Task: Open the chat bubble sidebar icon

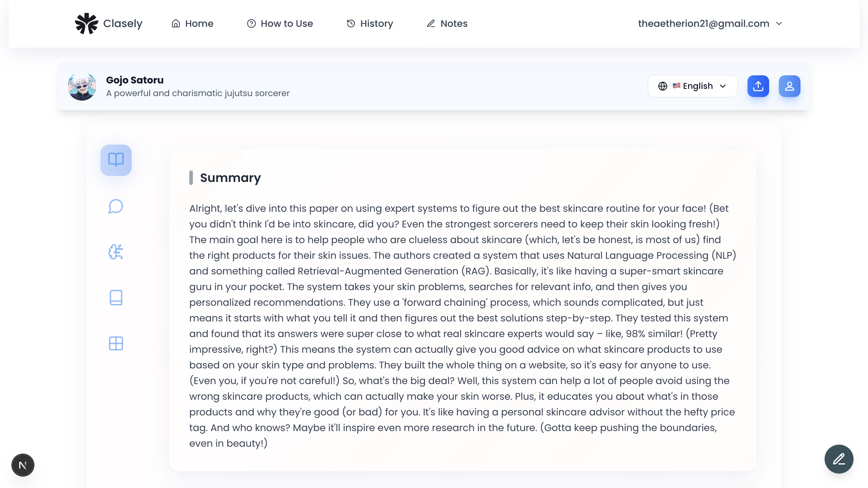Action: 116,206
